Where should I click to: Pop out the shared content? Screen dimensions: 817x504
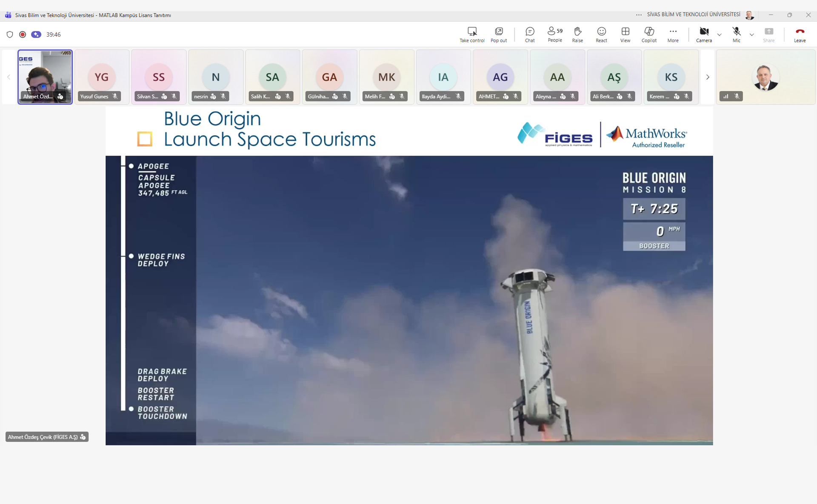point(499,34)
